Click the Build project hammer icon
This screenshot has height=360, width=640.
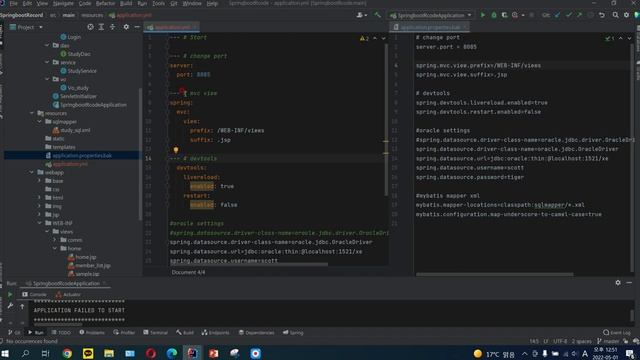[x=378, y=15]
